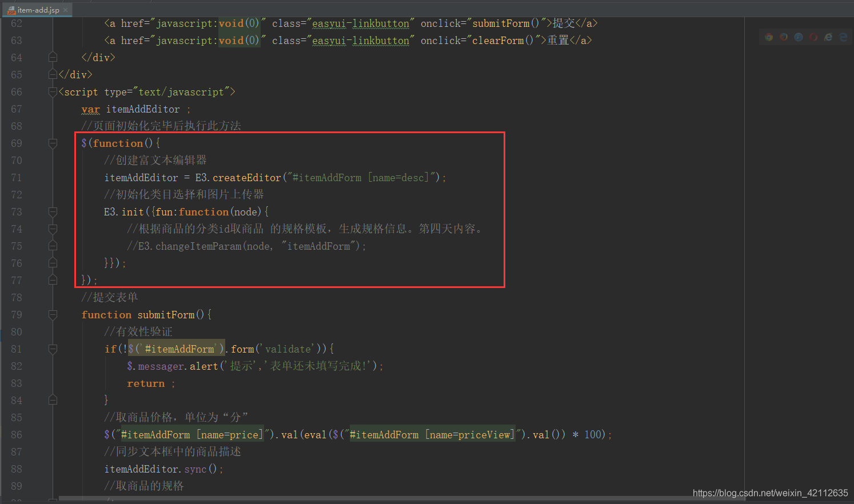Click line number 62 in the gutter

(17, 23)
